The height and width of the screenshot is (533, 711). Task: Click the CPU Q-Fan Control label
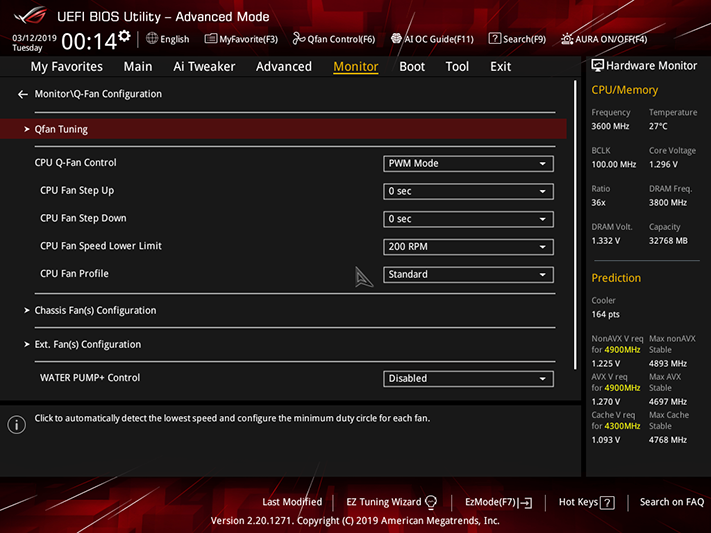(75, 163)
